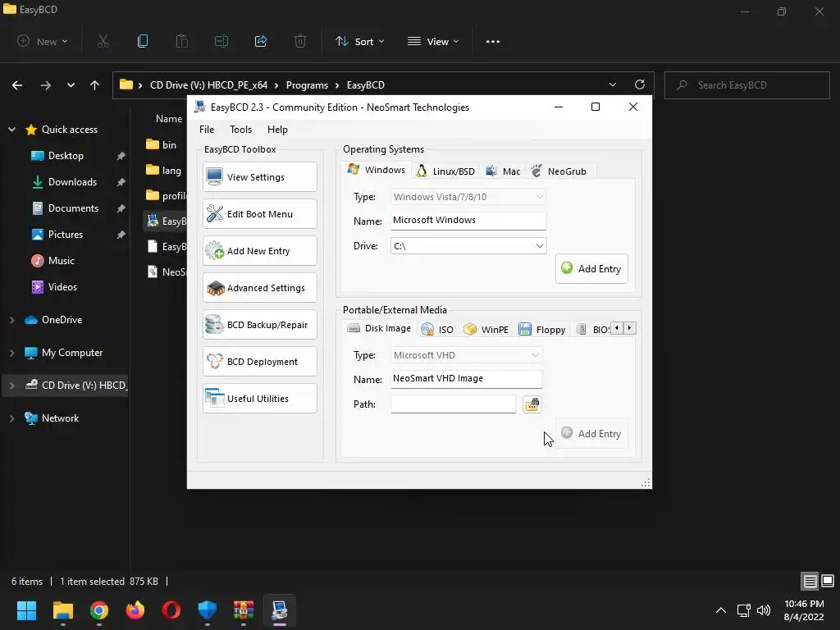Open BCD Backup/Repair section
This screenshot has height=630, width=840.
click(260, 325)
